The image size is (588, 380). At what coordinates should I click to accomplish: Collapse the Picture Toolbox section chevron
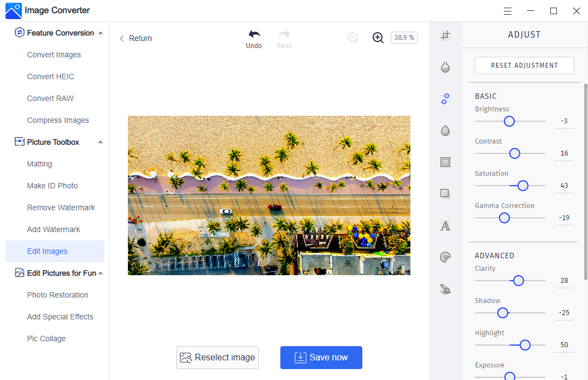[x=101, y=143]
